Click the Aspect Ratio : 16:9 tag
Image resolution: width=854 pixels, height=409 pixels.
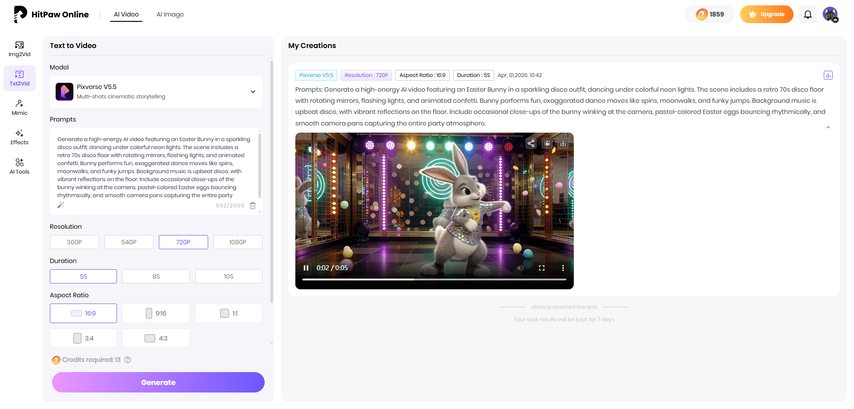coord(422,75)
